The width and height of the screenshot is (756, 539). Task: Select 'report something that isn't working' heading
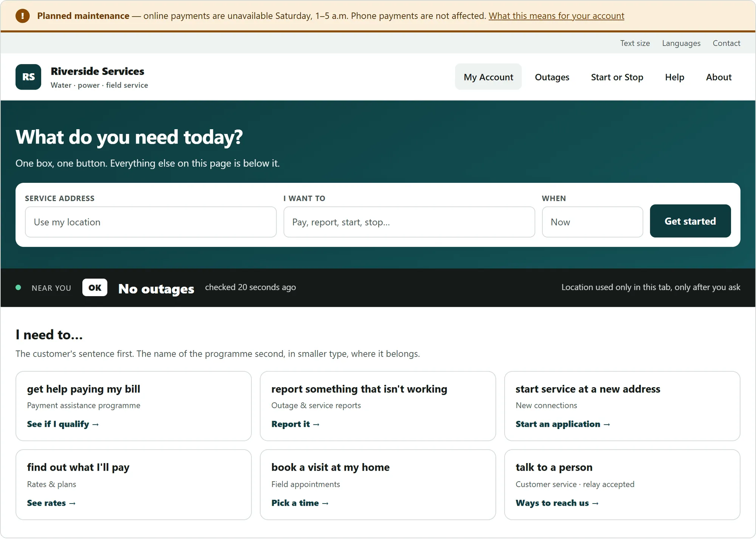(x=359, y=389)
